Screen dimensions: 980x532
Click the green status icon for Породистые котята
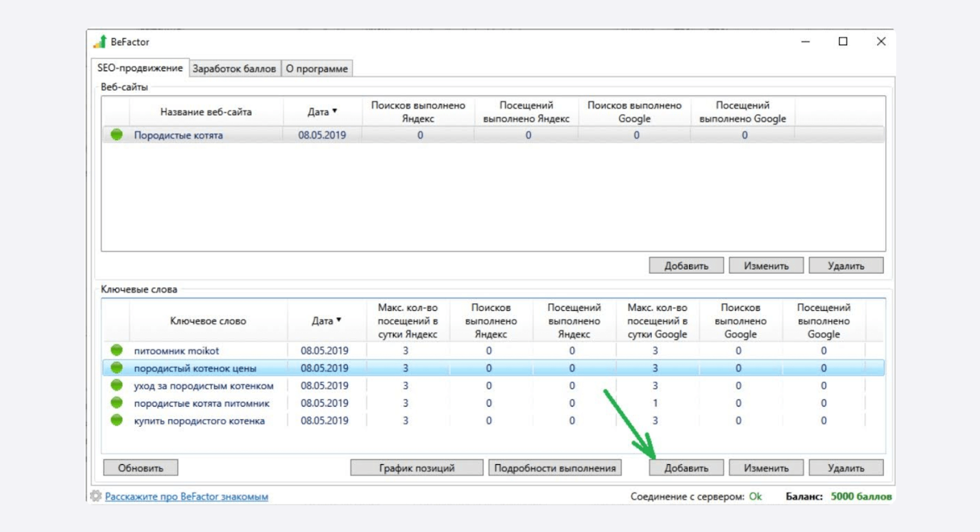[116, 135]
